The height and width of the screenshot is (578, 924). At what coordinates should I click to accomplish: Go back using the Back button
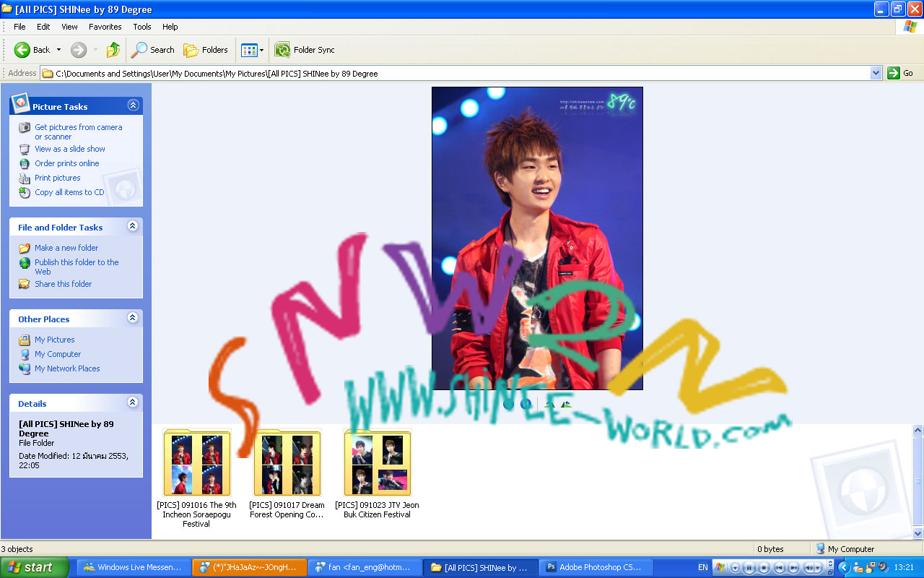tap(32, 50)
